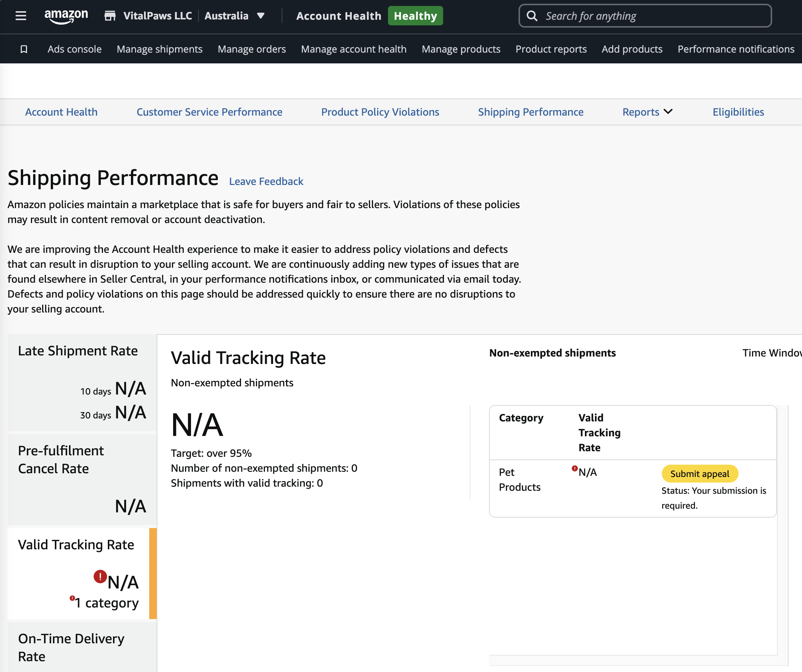Open the hamburger main menu
Image resolution: width=802 pixels, height=672 pixels.
pos(21,16)
